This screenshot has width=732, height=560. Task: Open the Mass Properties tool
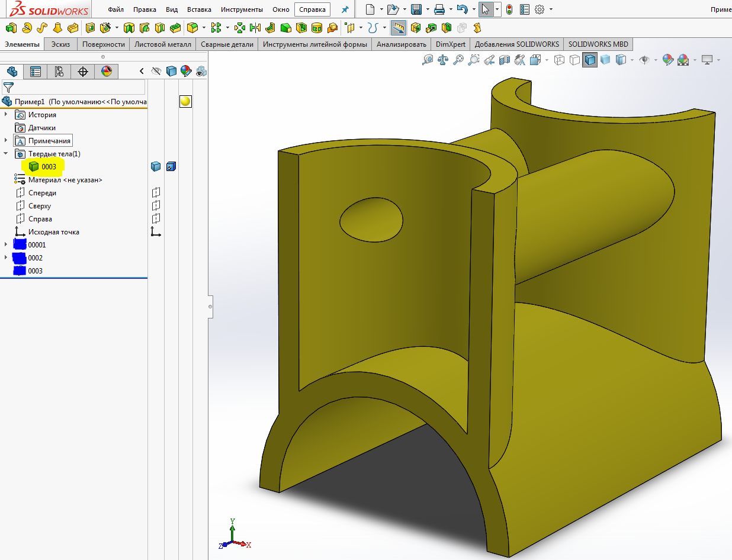pyautogui.click(x=442, y=60)
